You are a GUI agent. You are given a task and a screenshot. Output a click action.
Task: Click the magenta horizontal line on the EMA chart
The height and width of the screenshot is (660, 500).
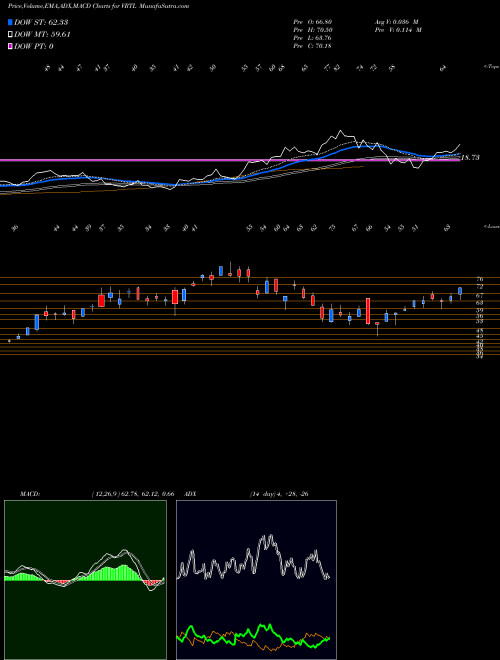click(229, 160)
